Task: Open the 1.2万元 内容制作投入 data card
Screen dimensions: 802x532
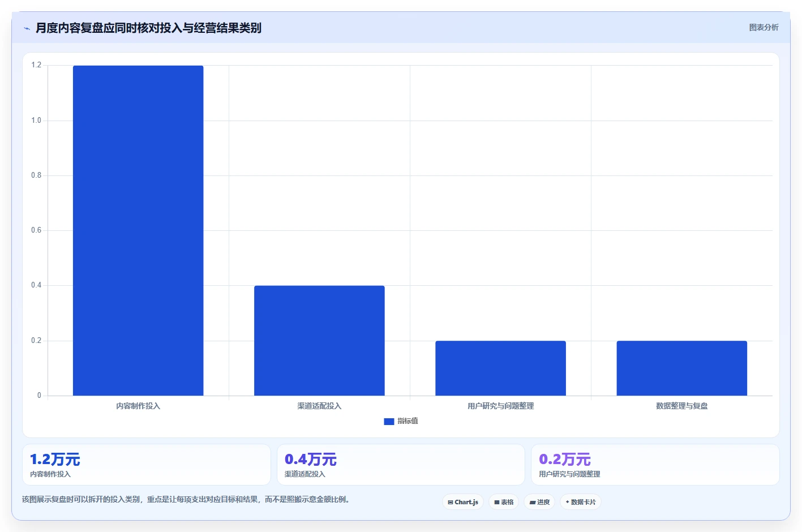Action: click(147, 465)
